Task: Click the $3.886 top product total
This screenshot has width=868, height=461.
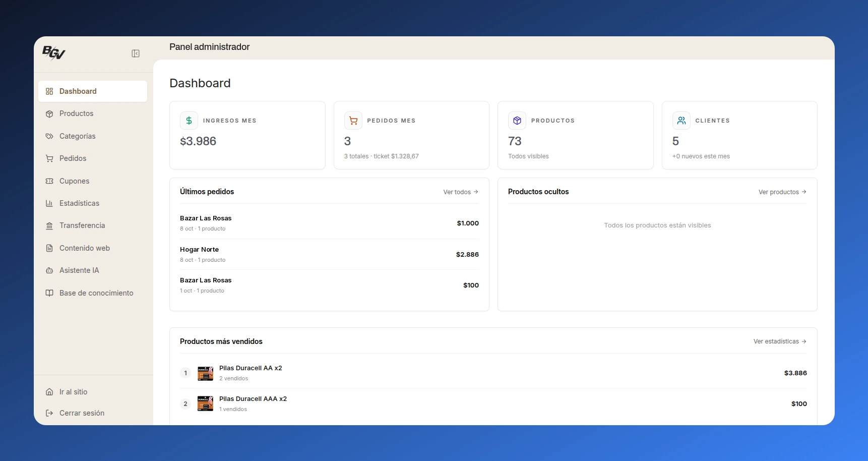Action: click(x=795, y=373)
